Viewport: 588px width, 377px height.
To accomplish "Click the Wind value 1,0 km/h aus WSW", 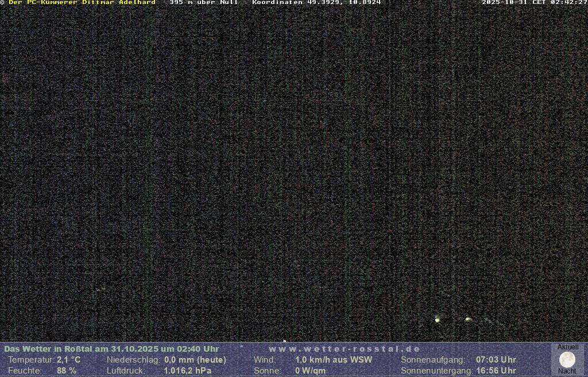I will click(334, 360).
